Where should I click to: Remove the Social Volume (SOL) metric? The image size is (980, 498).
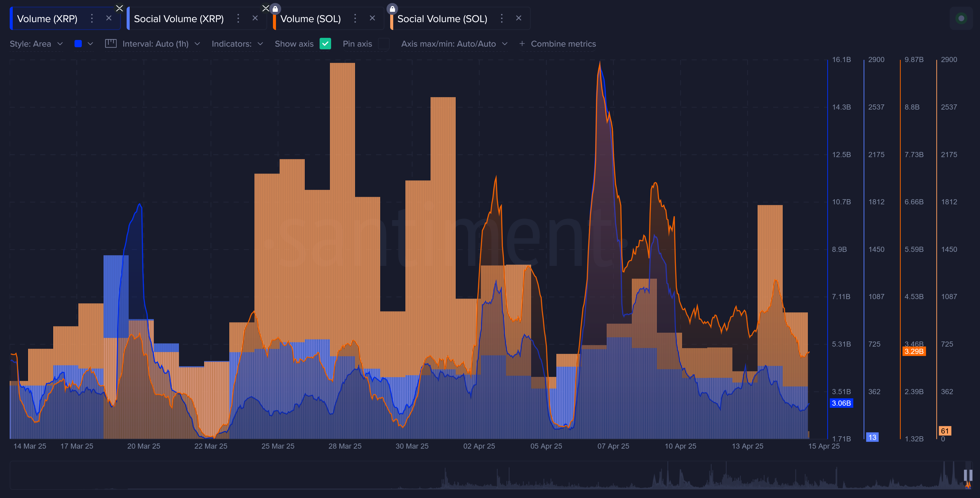click(518, 18)
